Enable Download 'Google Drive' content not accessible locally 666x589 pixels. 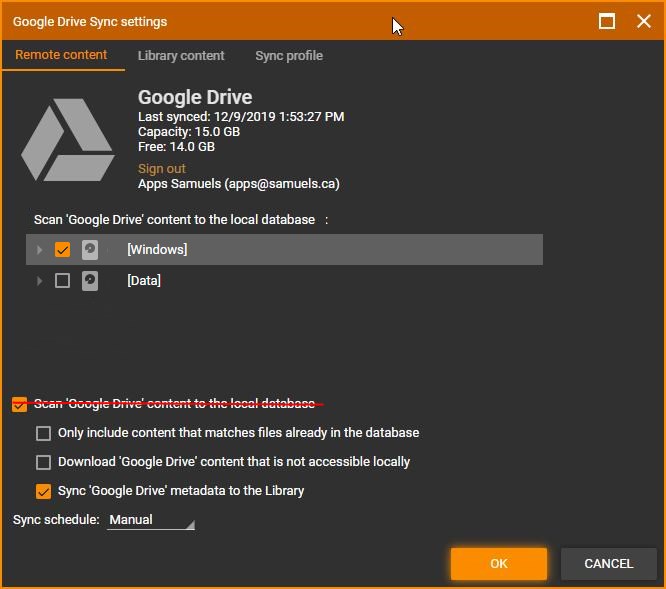pyautogui.click(x=43, y=462)
